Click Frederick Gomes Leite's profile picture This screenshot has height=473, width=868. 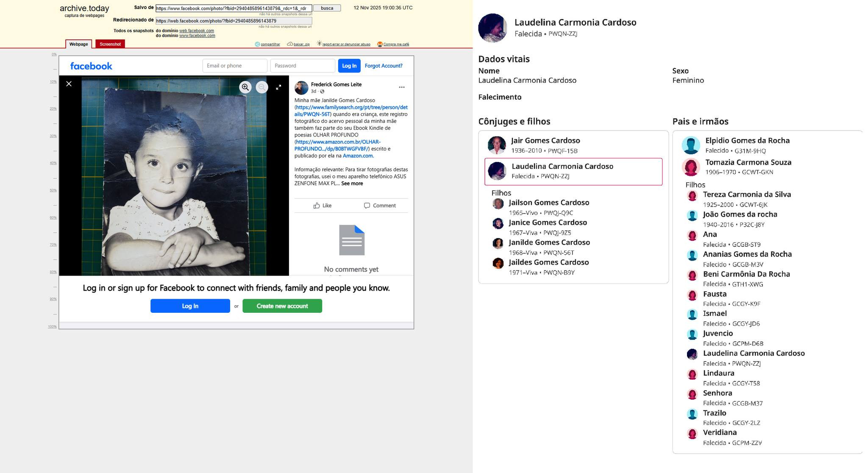click(301, 88)
